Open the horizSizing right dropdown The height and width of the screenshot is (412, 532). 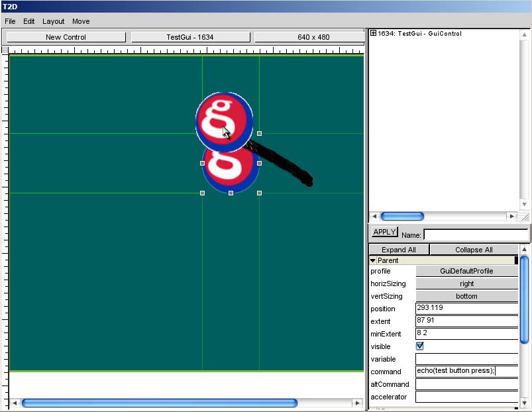(466, 283)
